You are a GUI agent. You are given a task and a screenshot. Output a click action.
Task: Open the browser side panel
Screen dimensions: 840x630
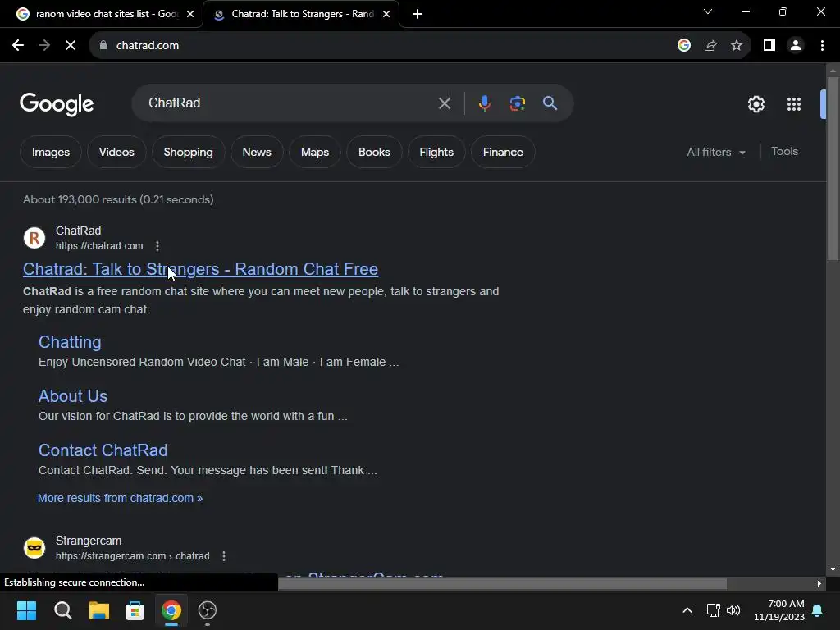pyautogui.click(x=769, y=46)
